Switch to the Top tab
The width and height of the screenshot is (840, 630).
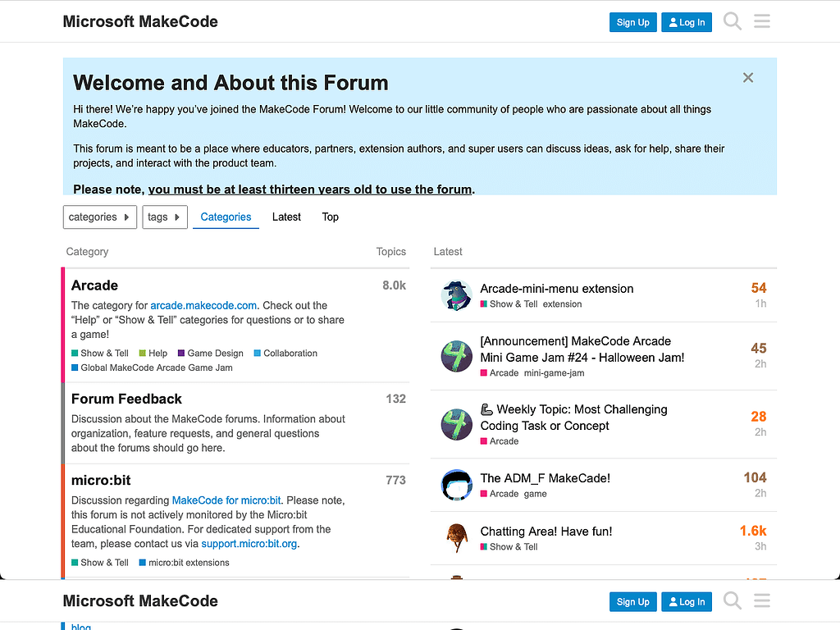pyautogui.click(x=330, y=217)
